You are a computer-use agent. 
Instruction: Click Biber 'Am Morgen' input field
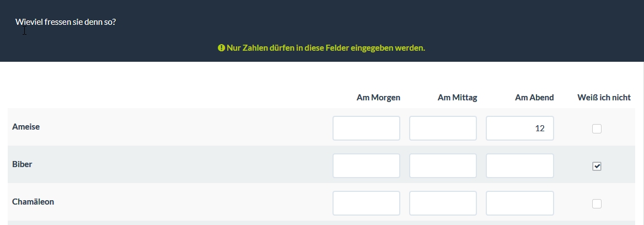click(x=366, y=166)
